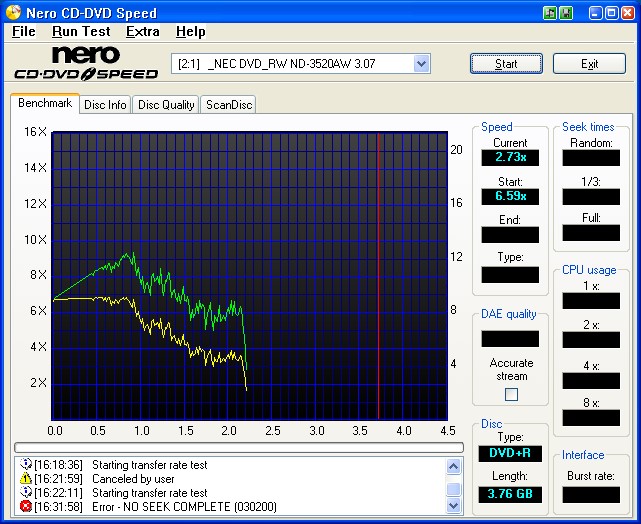Screen dimensions: 641x524
Task: Switch to the ScanDisc tab
Action: click(x=229, y=105)
